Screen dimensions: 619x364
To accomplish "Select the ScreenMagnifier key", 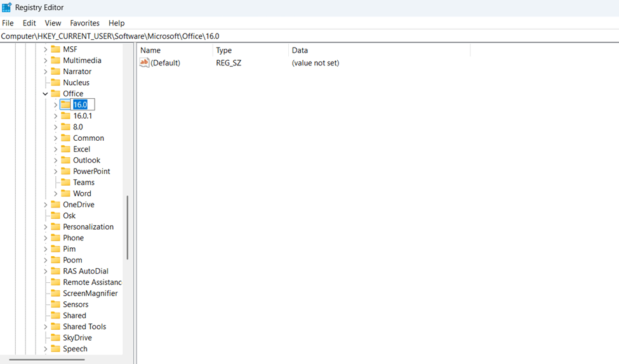I will click(x=90, y=293).
